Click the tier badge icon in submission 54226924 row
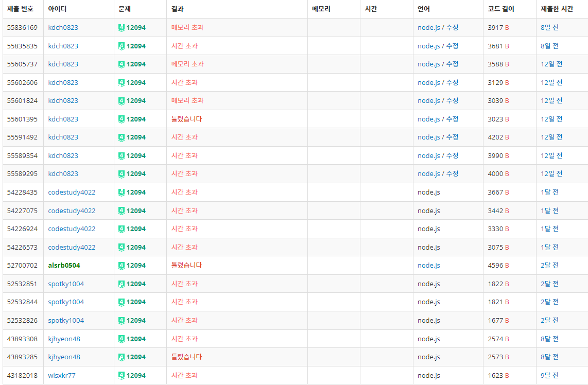This screenshot has width=588, height=385. tap(121, 229)
